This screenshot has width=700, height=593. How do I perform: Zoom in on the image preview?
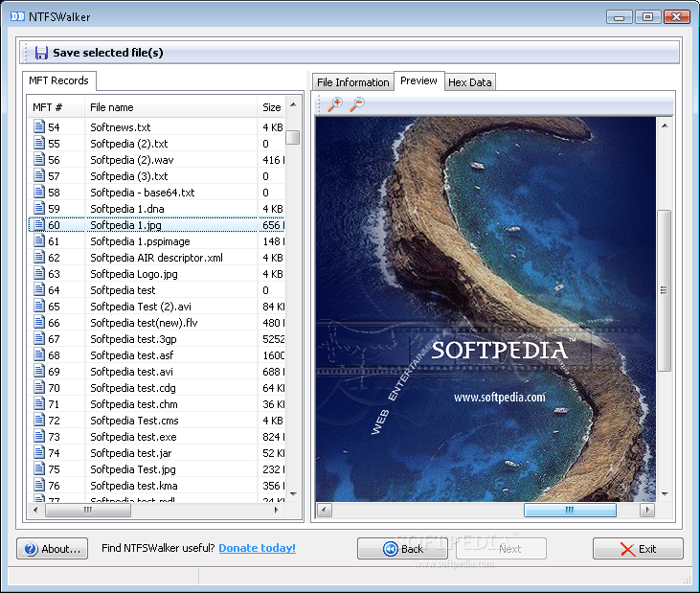pyautogui.click(x=335, y=104)
